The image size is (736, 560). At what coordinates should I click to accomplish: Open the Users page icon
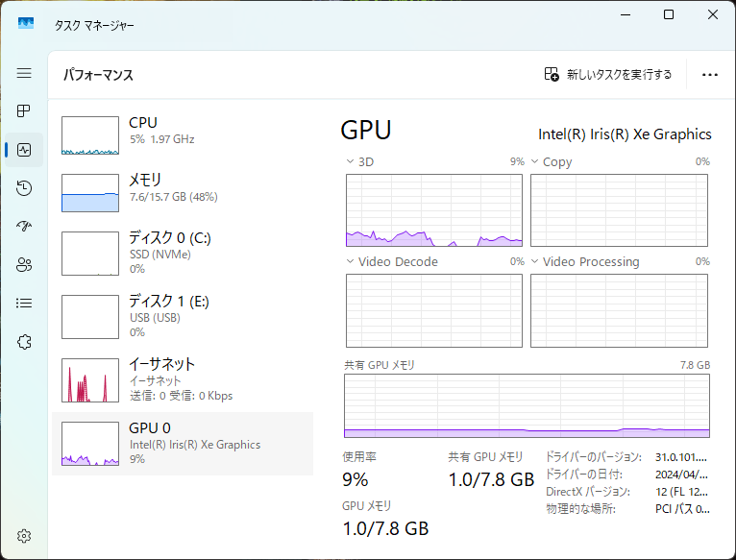click(24, 265)
